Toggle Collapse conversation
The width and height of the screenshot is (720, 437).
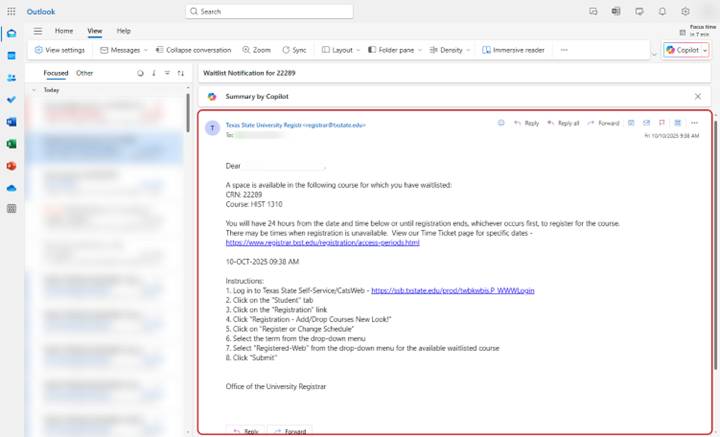coord(193,50)
